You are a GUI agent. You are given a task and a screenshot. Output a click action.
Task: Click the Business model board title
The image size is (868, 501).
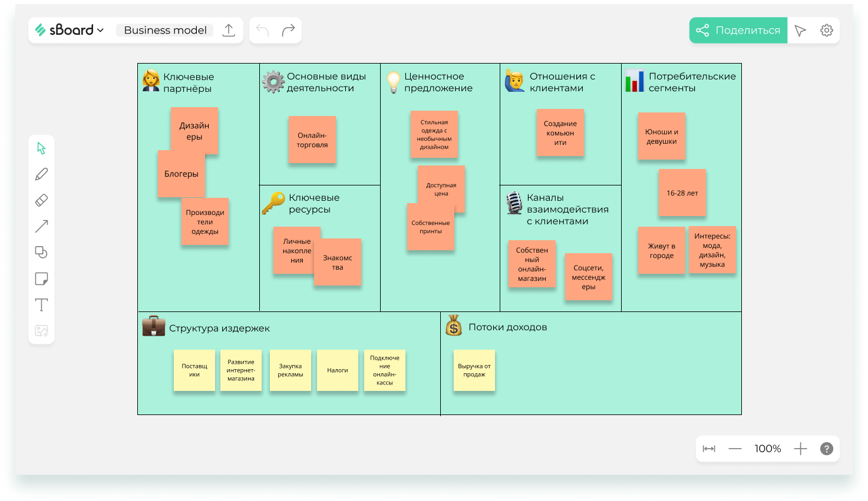(165, 30)
